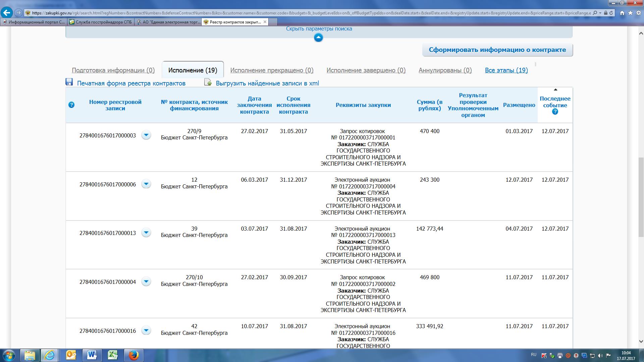The image size is (644, 362).
Task: Open browser Tools gear icon
Action: point(638,13)
